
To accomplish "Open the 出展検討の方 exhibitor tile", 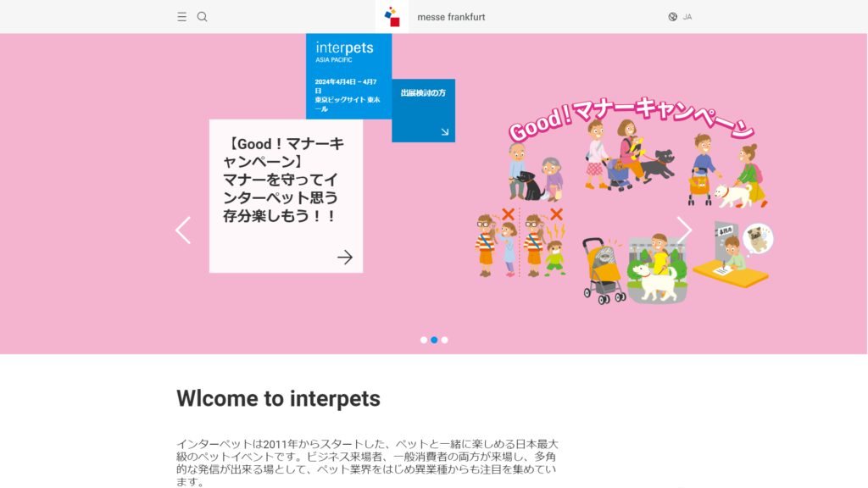I will (x=424, y=111).
